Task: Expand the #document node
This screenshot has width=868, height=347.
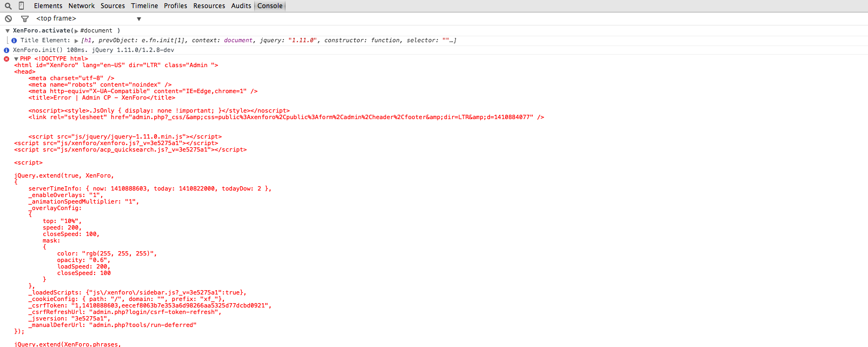Action: point(76,31)
